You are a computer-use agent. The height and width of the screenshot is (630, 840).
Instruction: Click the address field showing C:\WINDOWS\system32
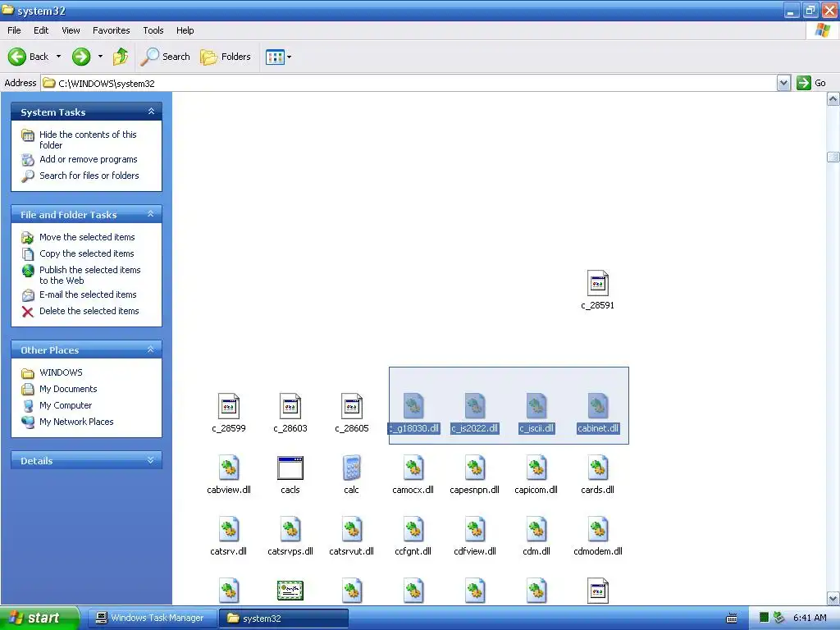click(409, 83)
